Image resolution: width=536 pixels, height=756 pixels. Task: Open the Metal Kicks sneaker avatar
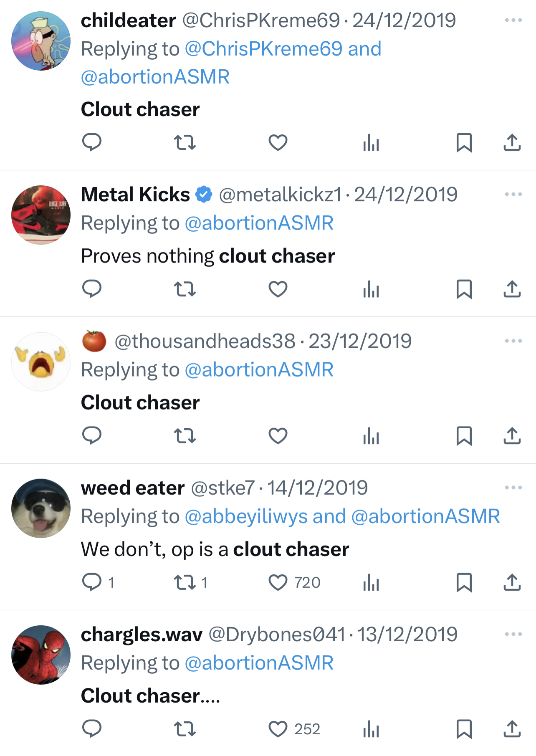[x=41, y=215]
